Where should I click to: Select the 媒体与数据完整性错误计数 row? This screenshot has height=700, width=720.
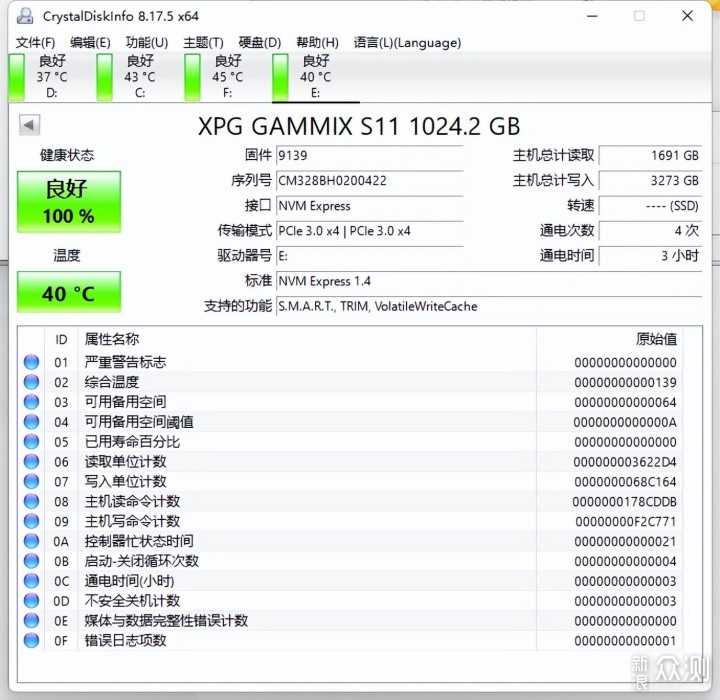(349, 621)
